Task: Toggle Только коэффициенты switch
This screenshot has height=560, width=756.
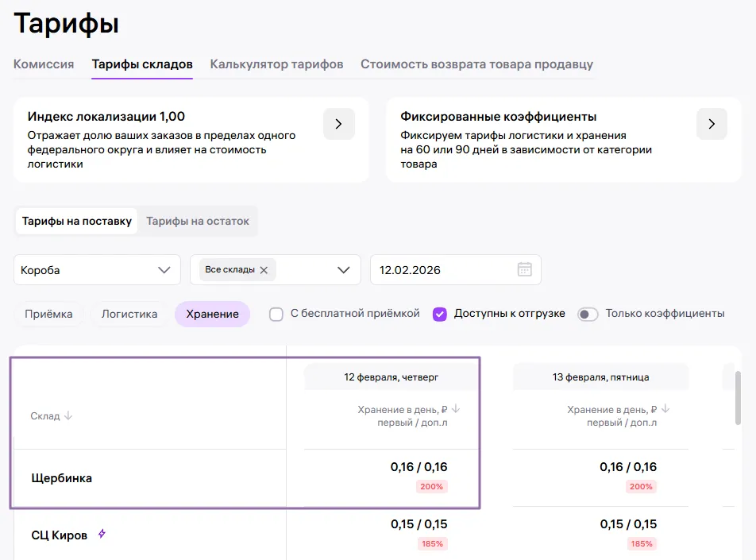Action: 588,314
